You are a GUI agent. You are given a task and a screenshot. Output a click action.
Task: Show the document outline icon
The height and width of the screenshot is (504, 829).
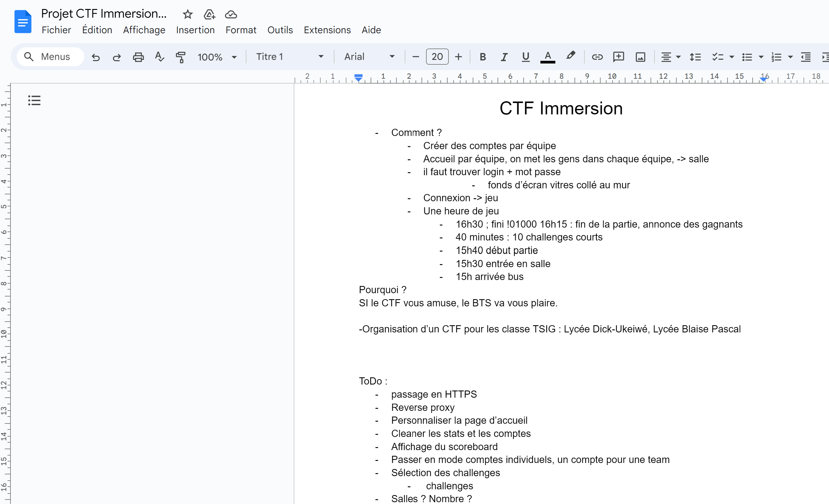pos(34,100)
